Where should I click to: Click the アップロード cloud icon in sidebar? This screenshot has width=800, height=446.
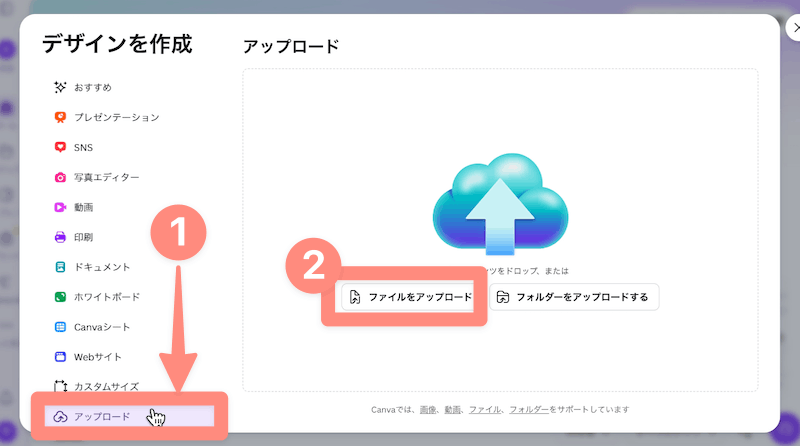click(x=60, y=416)
